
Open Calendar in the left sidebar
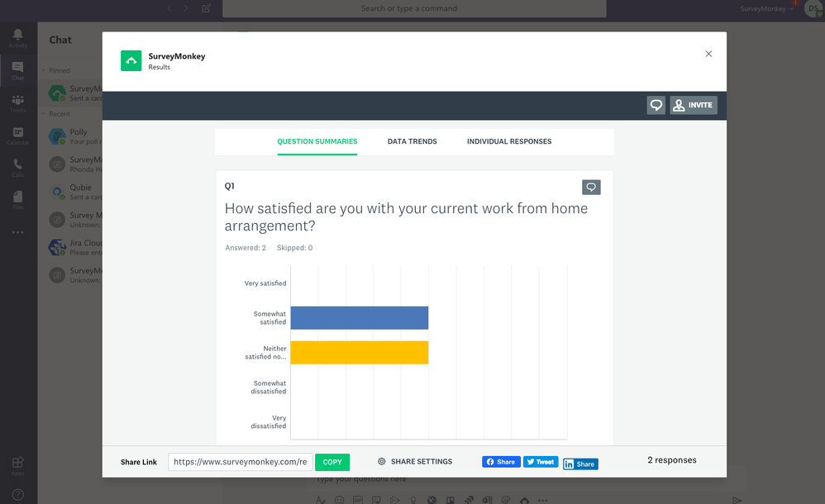click(18, 136)
